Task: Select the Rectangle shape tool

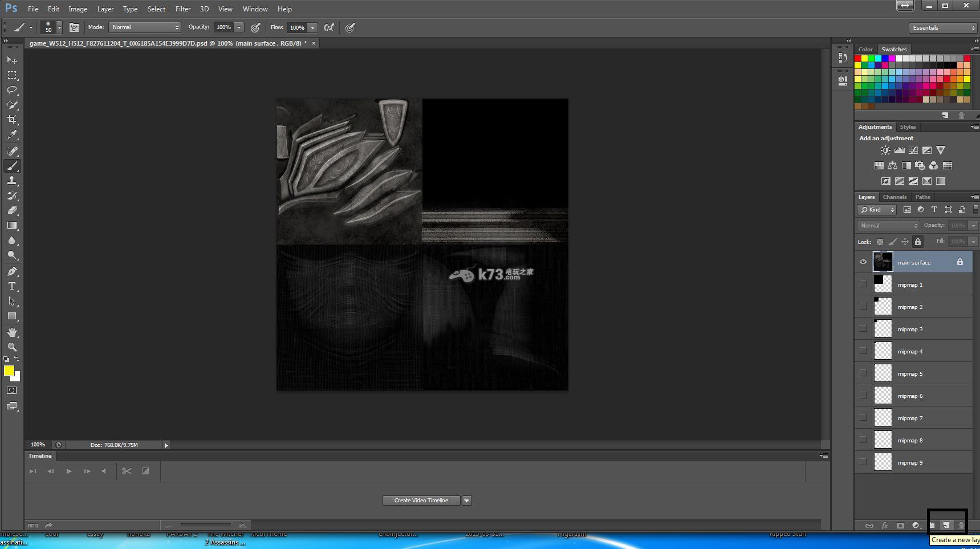Action: click(12, 316)
